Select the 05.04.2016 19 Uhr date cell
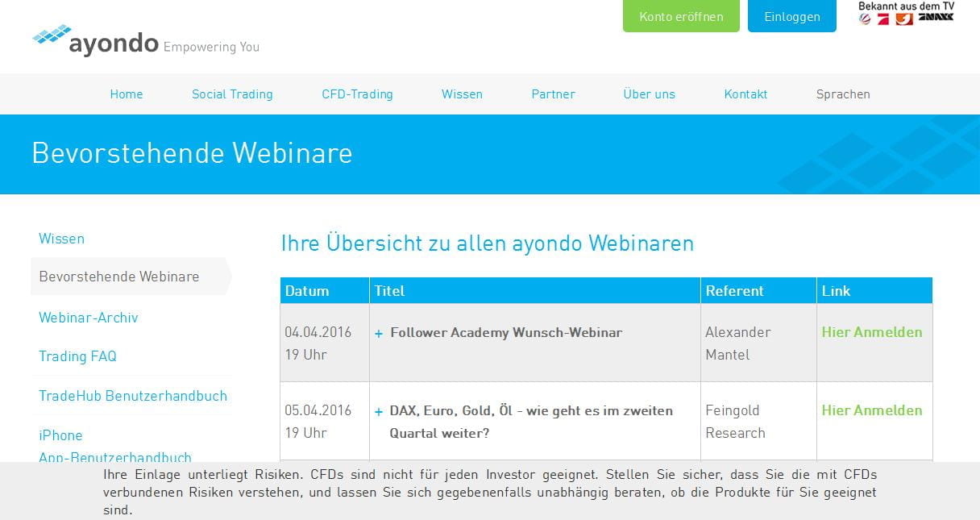Screen dimensions: 980x520 [x=325, y=421]
